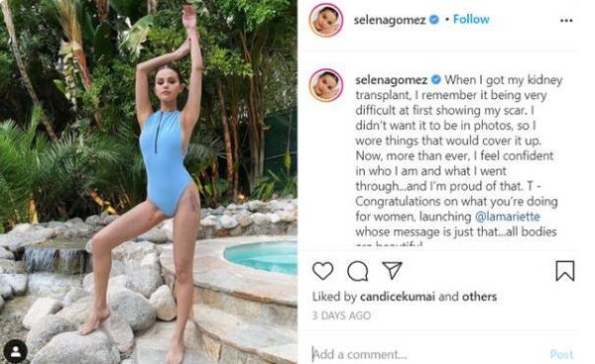Open the selenagomez header profile picture
The height and width of the screenshot is (364, 595).
[326, 20]
